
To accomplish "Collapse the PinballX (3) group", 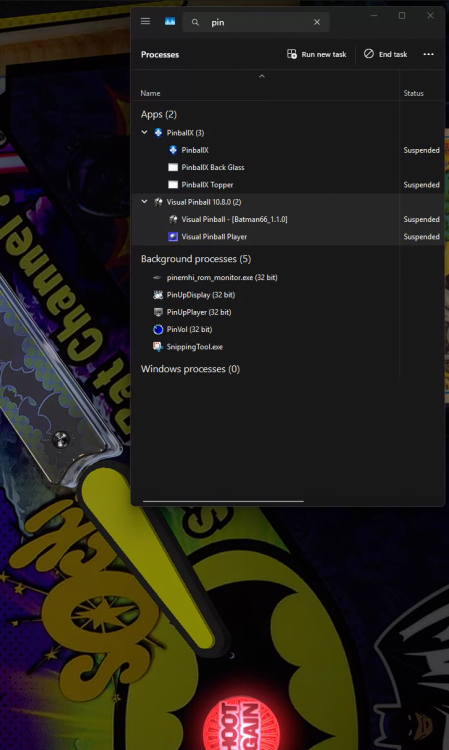I will point(144,132).
